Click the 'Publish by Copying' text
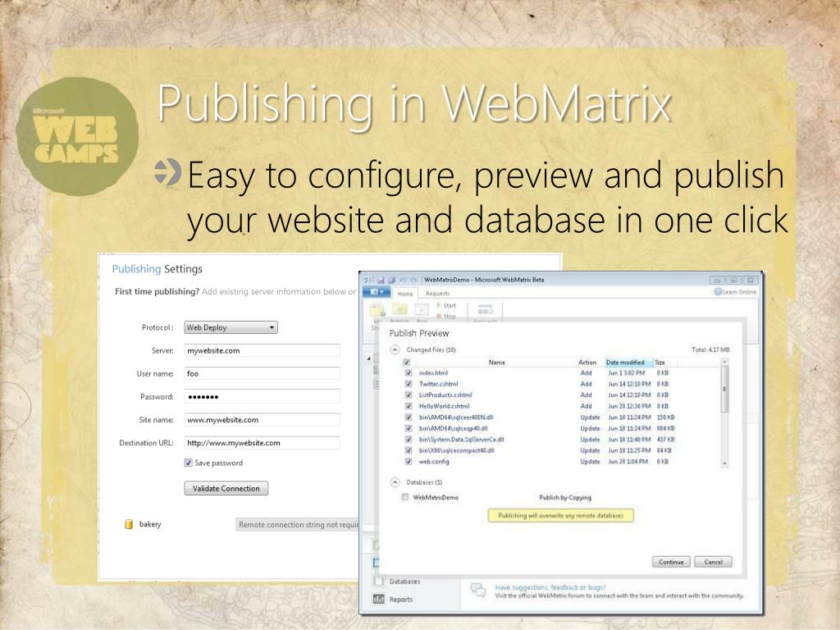 click(x=565, y=498)
